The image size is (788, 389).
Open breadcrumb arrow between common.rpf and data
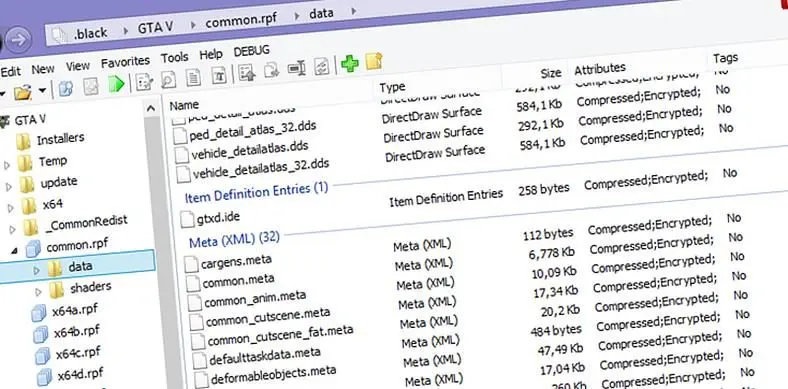click(x=298, y=16)
